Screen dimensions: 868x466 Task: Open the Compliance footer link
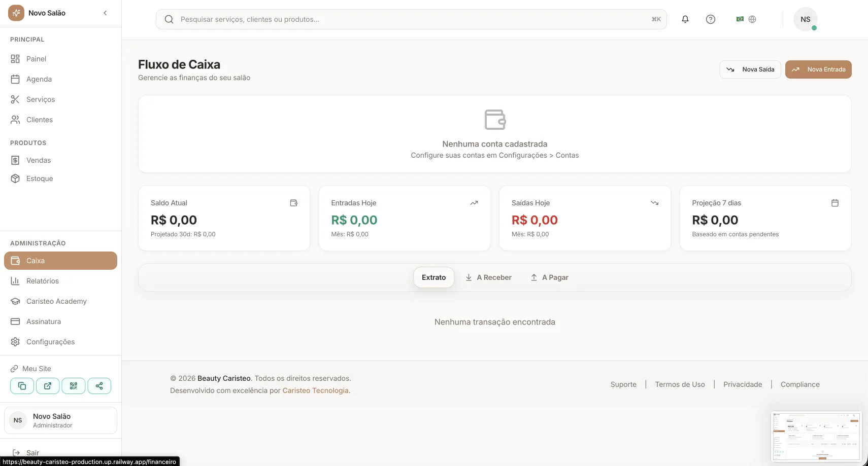(800, 384)
